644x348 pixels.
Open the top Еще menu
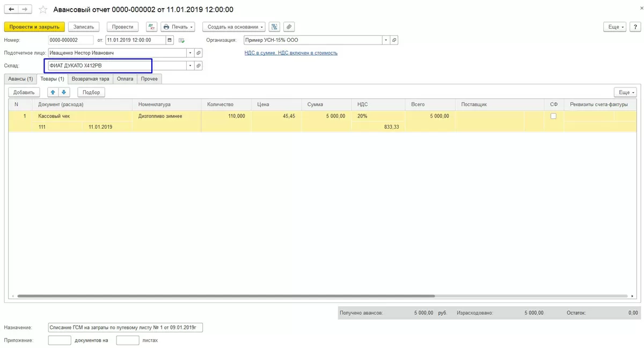tap(614, 27)
